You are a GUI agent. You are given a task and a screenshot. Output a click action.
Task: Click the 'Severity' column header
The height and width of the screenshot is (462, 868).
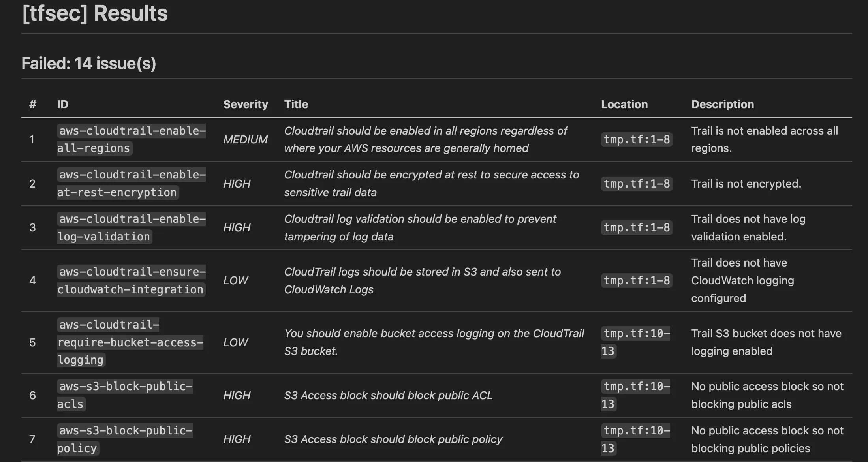(246, 104)
